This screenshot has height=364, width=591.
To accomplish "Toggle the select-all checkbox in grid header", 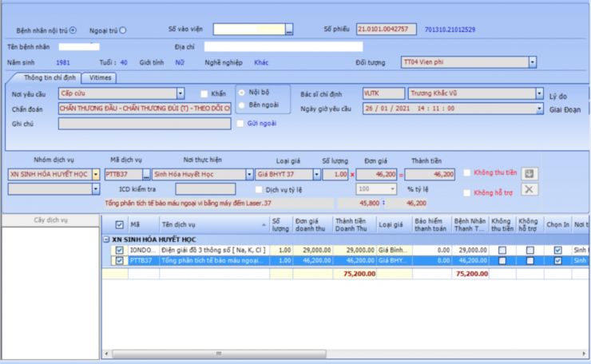I will click(x=120, y=225).
